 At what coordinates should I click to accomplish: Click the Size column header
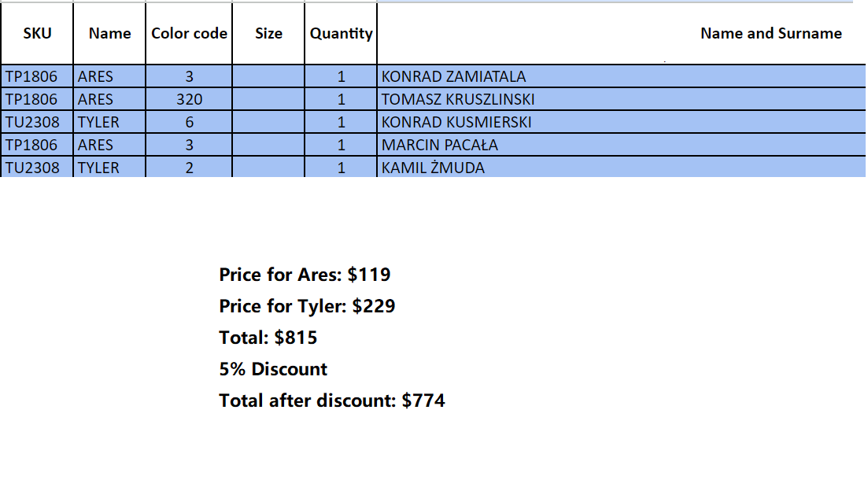(268, 33)
